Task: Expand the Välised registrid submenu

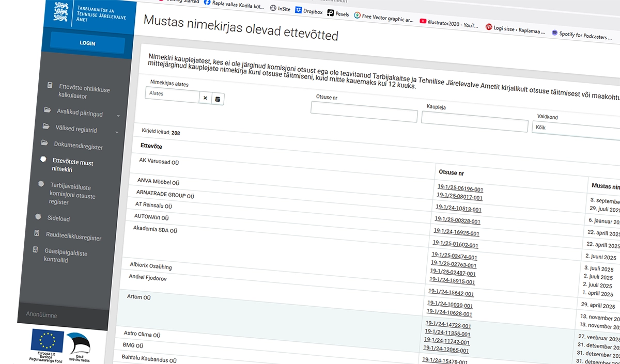Action: (x=117, y=133)
